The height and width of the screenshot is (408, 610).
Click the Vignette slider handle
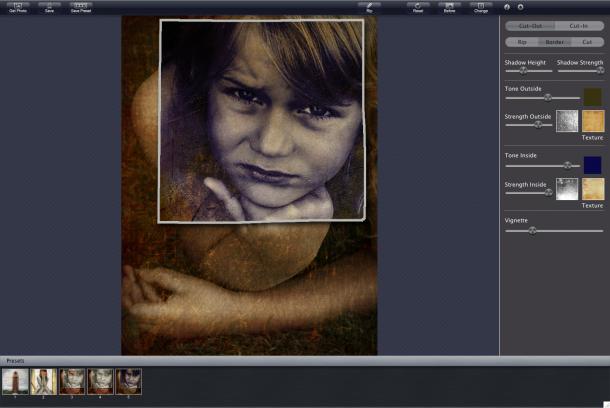(532, 230)
